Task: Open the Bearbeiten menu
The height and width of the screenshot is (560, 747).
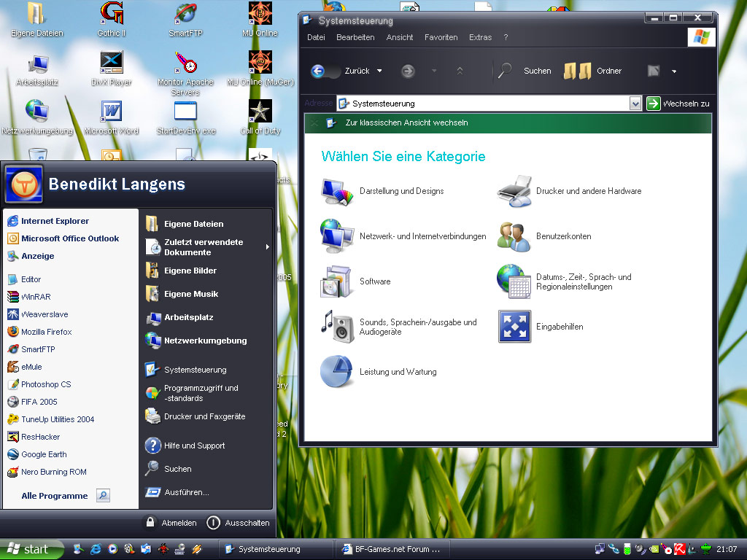Action: tap(355, 37)
